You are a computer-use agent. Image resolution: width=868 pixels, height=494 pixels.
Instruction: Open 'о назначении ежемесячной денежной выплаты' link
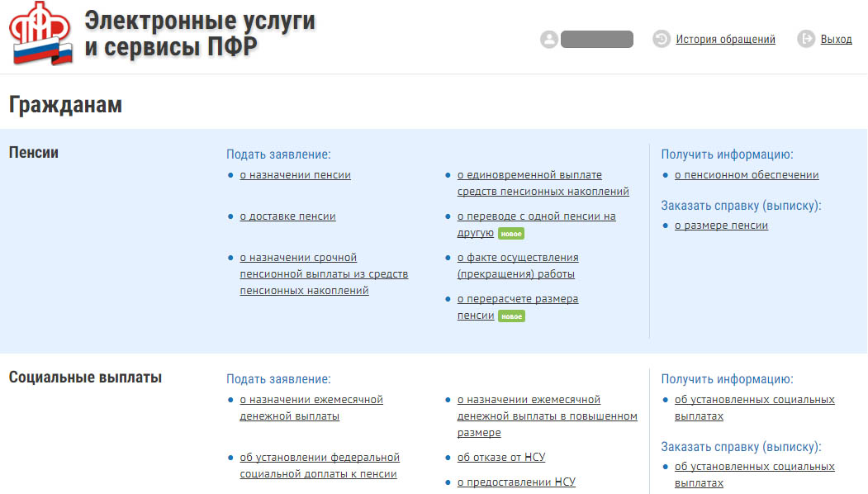[x=311, y=407]
